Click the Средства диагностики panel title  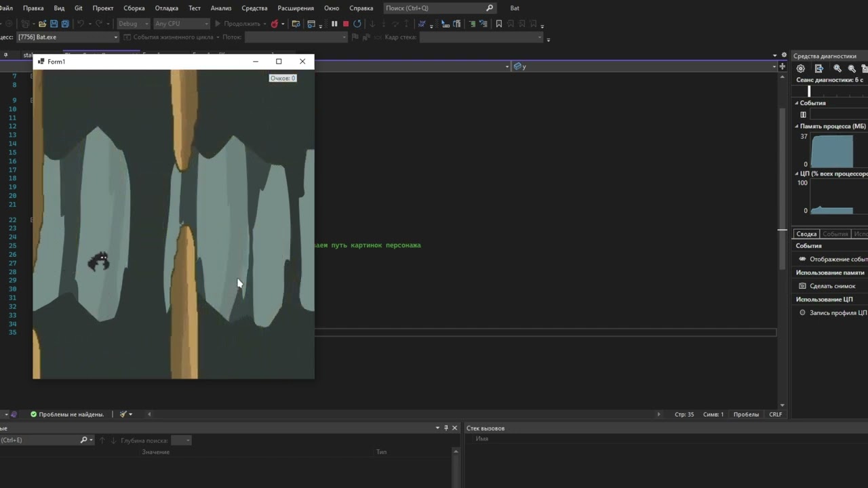tap(825, 56)
